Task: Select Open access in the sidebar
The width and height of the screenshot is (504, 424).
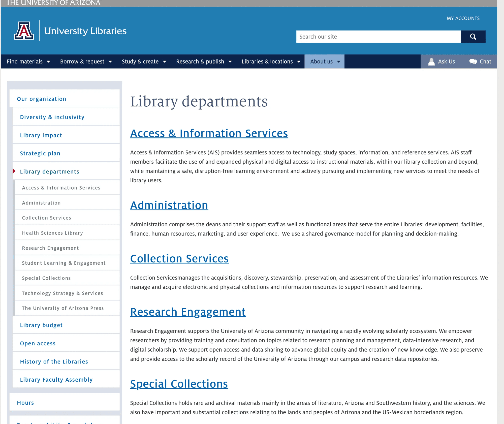Action: pos(66,343)
